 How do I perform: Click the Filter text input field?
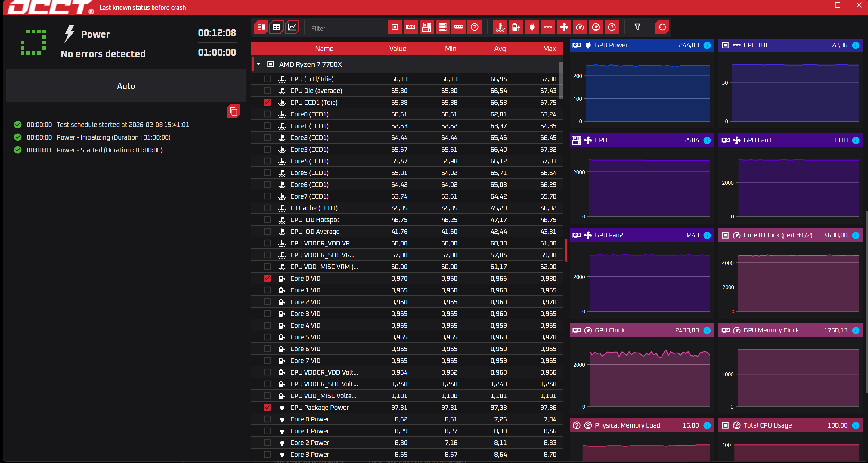click(x=343, y=28)
